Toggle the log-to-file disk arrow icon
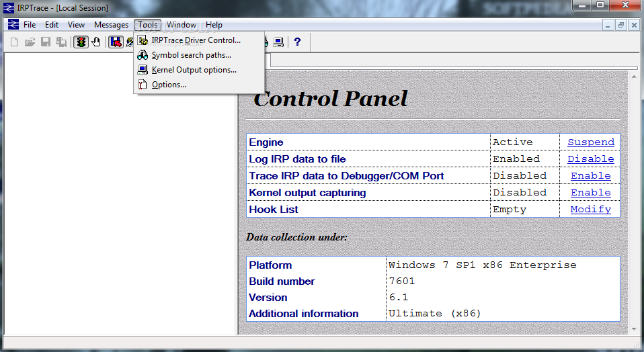 click(116, 42)
